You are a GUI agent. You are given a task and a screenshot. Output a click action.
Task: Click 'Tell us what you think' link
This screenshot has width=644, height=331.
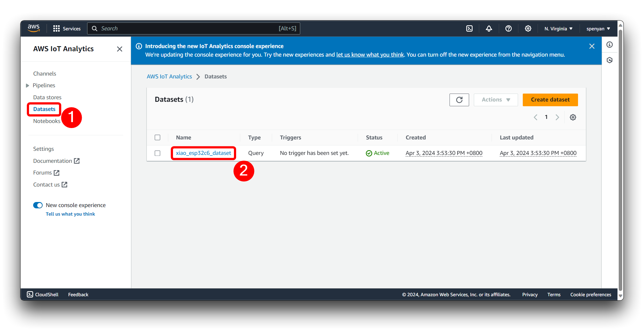click(70, 214)
